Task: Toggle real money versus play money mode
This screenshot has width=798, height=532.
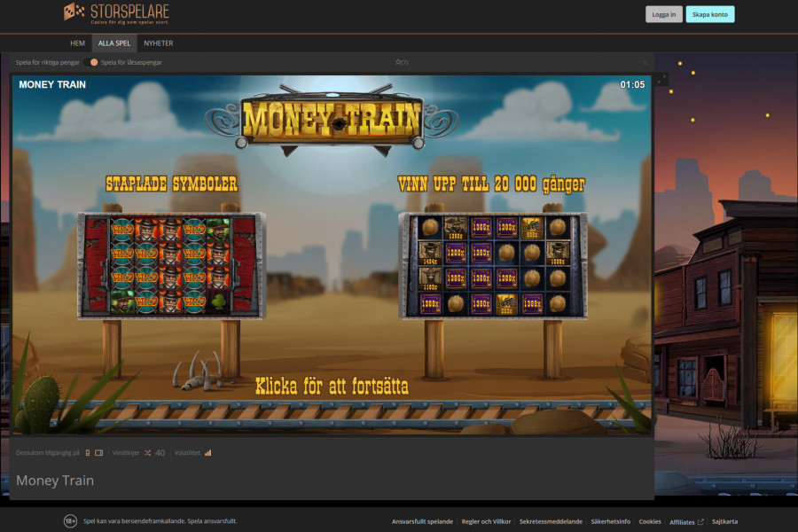Action: point(91,62)
